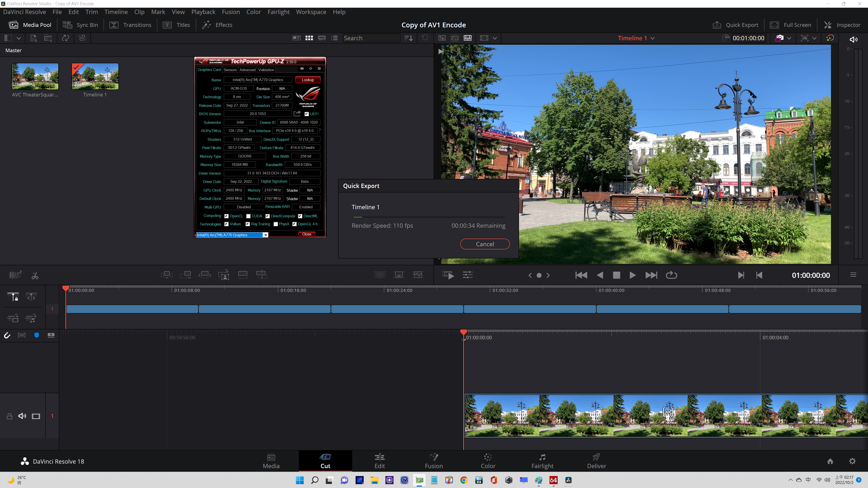Switch to the Color page
This screenshot has height=488, width=868.
[488, 461]
